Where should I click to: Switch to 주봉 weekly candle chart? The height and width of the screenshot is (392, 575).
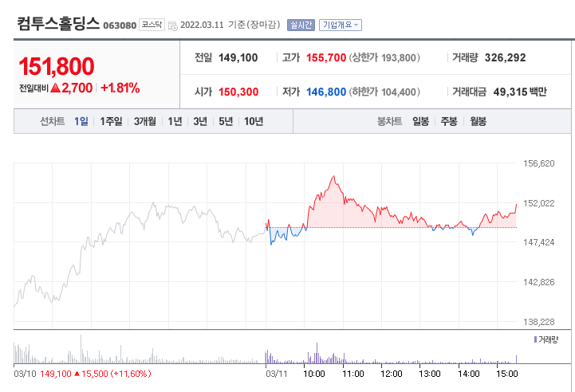[x=449, y=121]
